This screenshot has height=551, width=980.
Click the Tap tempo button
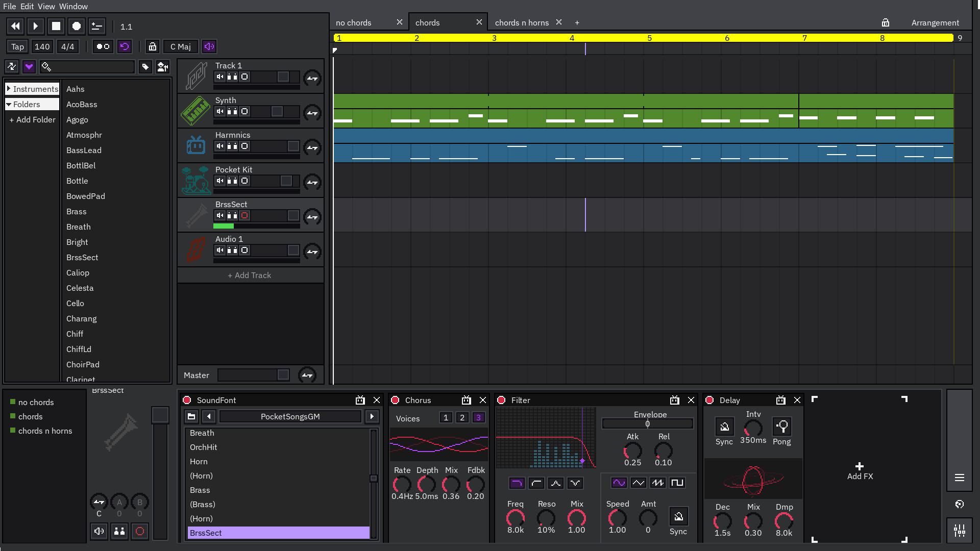coord(17,46)
